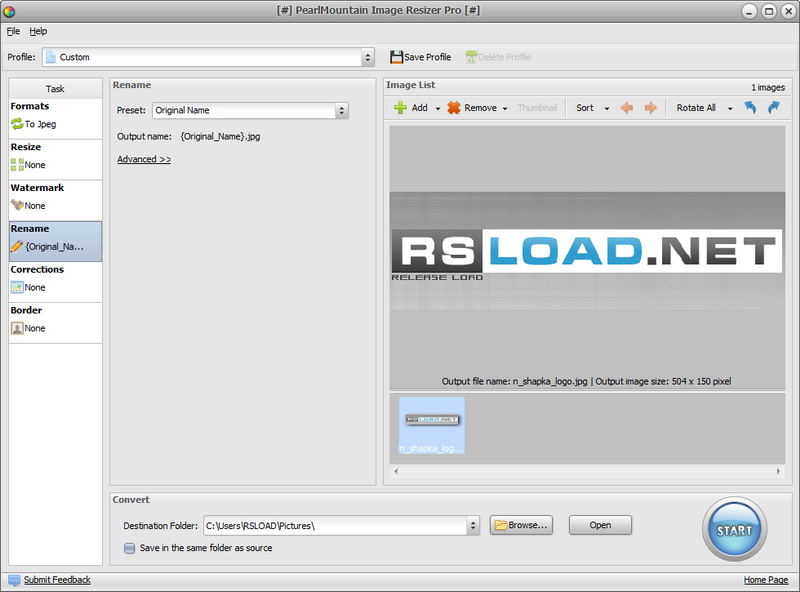Click the Browse... button
This screenshot has height=592, width=800.
pos(521,525)
